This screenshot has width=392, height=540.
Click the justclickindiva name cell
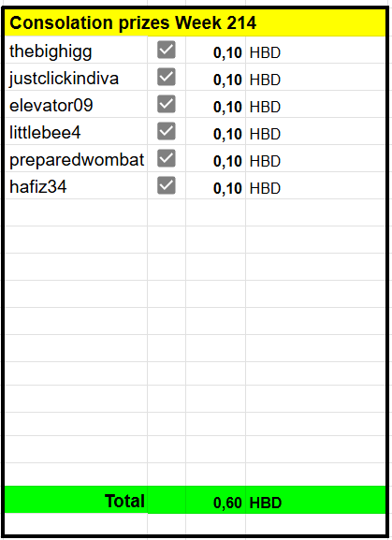[76, 77]
